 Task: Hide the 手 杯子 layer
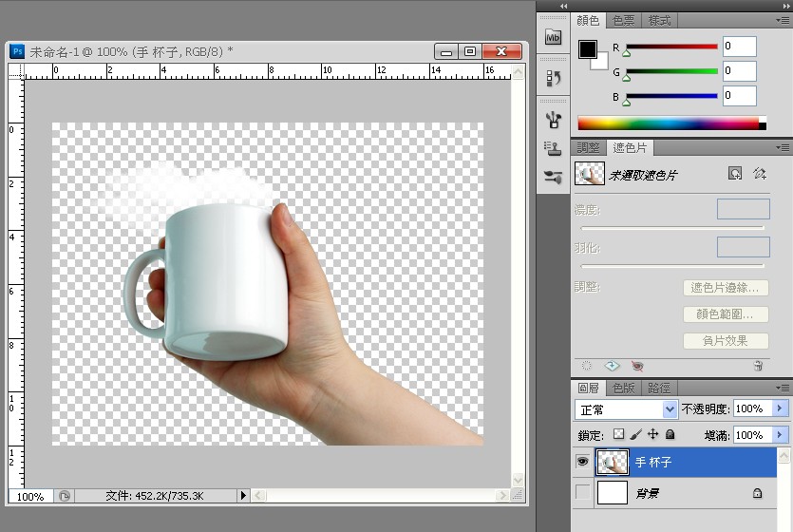(x=582, y=462)
